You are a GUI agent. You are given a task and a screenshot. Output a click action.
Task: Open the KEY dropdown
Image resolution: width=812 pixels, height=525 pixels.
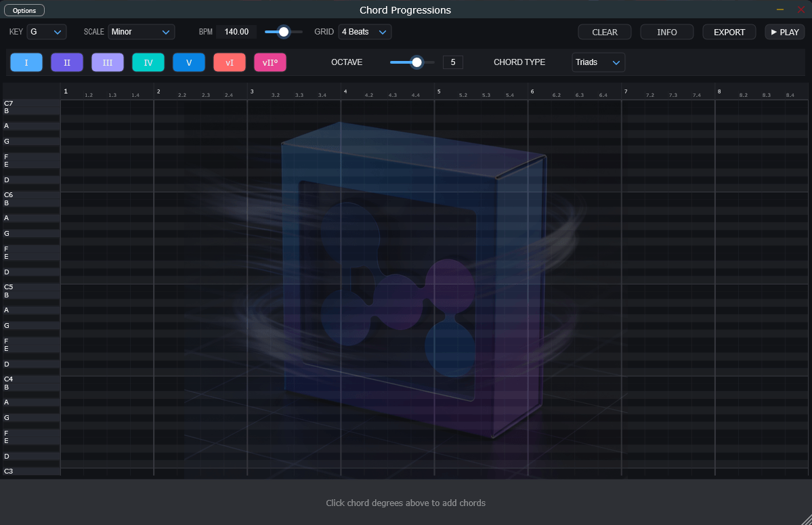46,32
